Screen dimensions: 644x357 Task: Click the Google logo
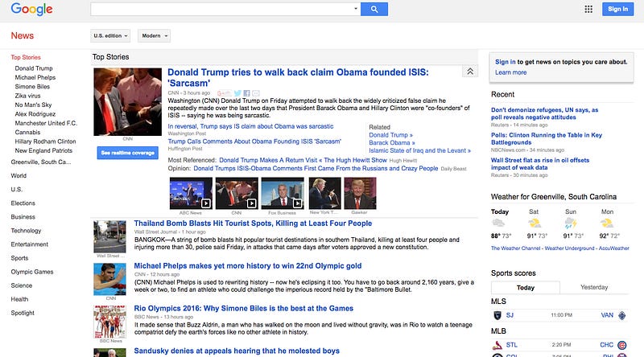31,9
